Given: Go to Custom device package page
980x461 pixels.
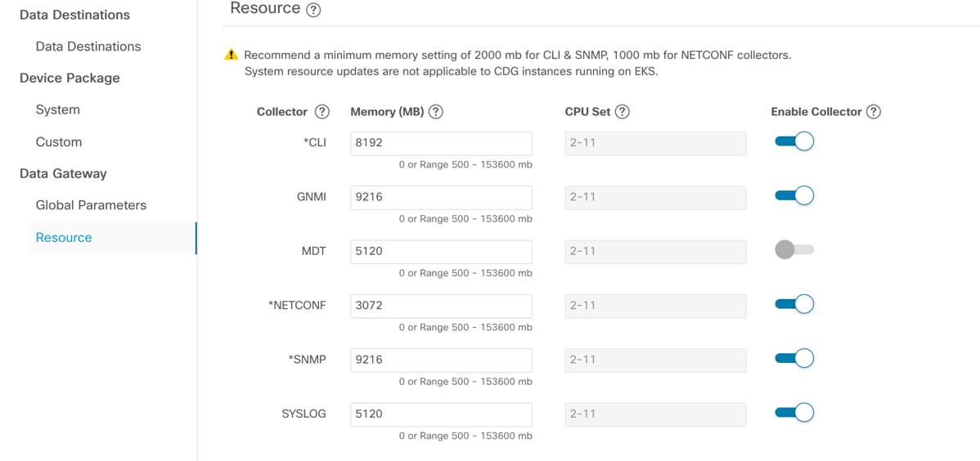Looking at the screenshot, I should tap(59, 142).
